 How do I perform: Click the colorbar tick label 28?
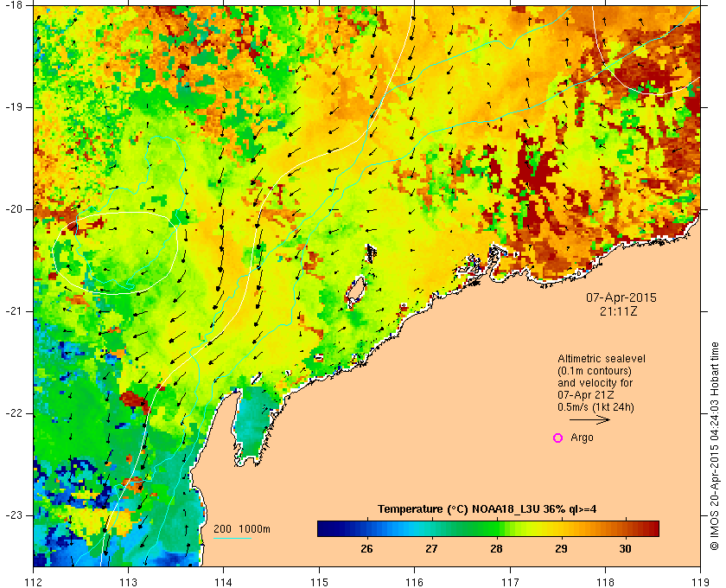[x=496, y=549]
